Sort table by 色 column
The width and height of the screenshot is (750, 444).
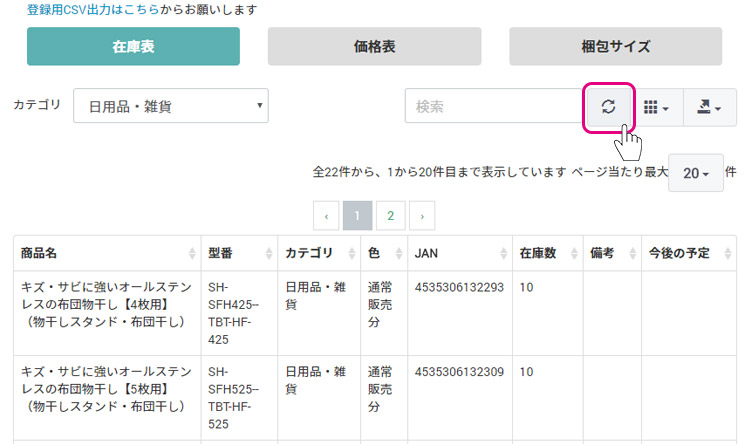pyautogui.click(x=384, y=253)
